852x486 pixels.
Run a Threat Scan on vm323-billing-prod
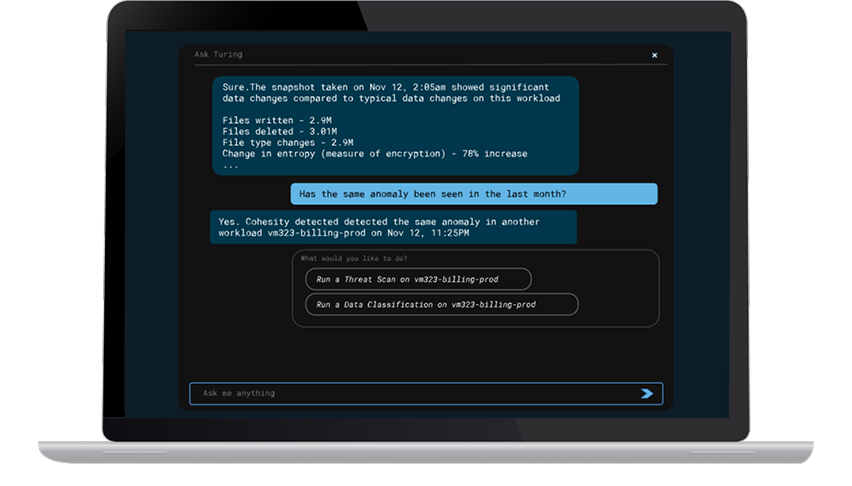417,279
